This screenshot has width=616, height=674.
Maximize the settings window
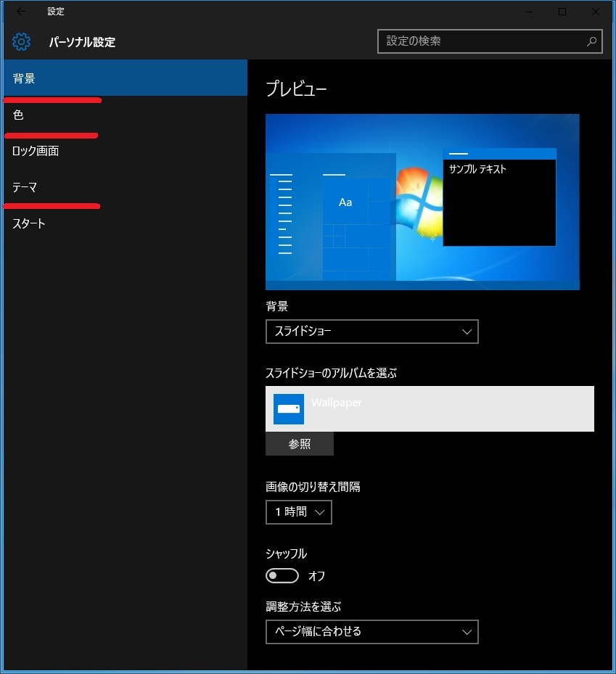(562, 12)
